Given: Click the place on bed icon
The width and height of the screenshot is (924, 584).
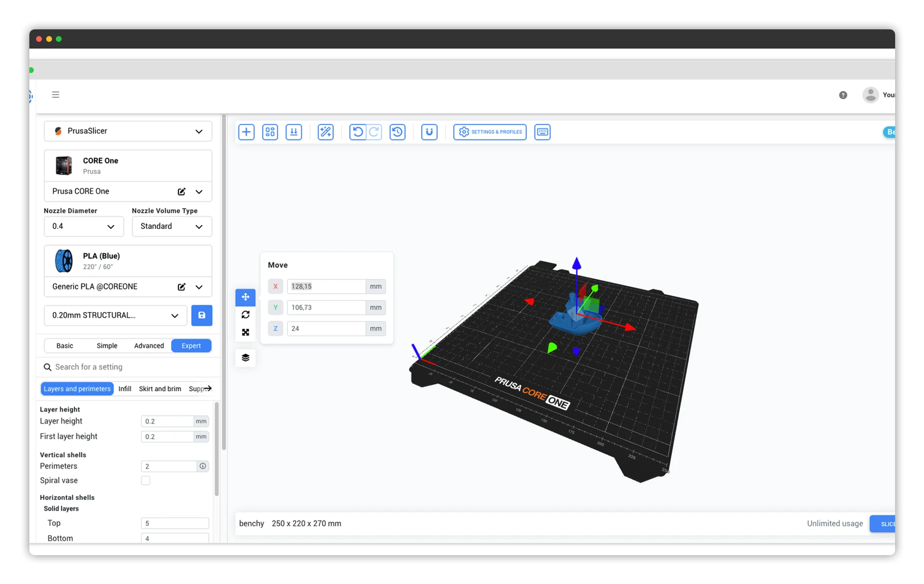Looking at the screenshot, I should tap(294, 132).
